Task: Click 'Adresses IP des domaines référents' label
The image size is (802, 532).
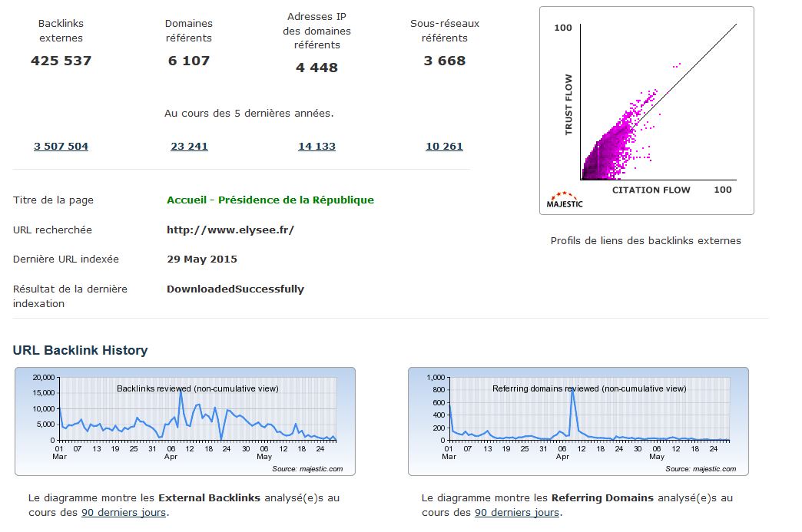Action: click(316, 31)
